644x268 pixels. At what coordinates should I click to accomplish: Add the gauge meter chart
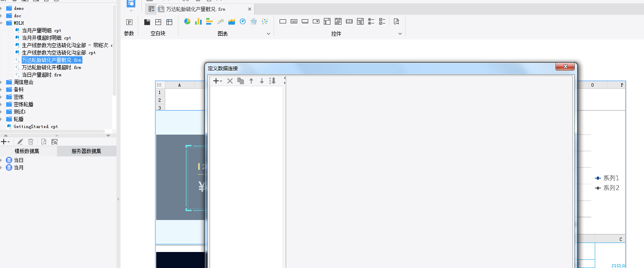pyautogui.click(x=243, y=21)
